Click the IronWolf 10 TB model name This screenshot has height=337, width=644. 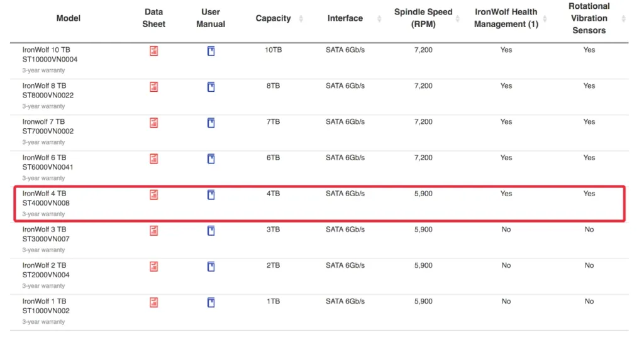tap(46, 50)
